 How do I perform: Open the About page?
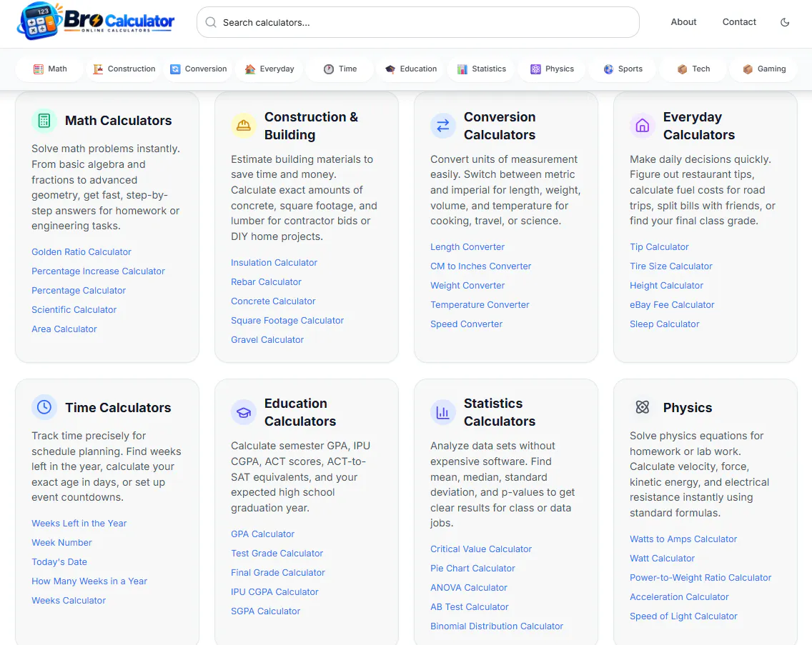coord(683,22)
